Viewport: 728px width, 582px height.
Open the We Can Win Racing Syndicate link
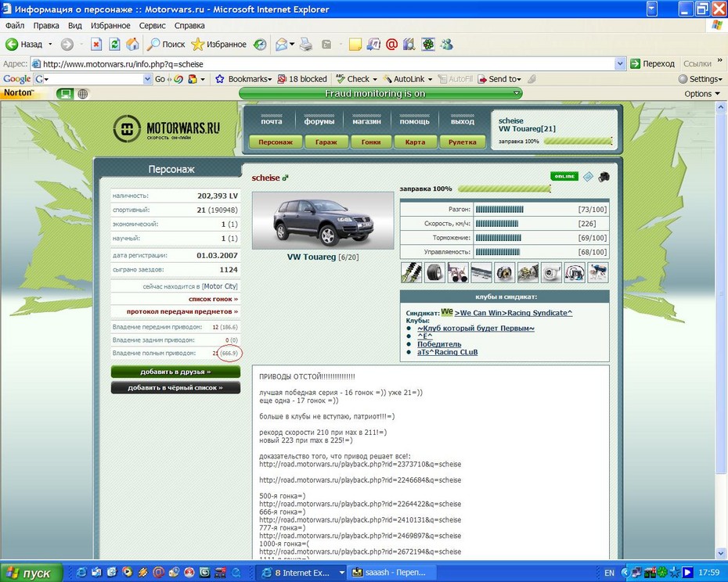coord(513,313)
